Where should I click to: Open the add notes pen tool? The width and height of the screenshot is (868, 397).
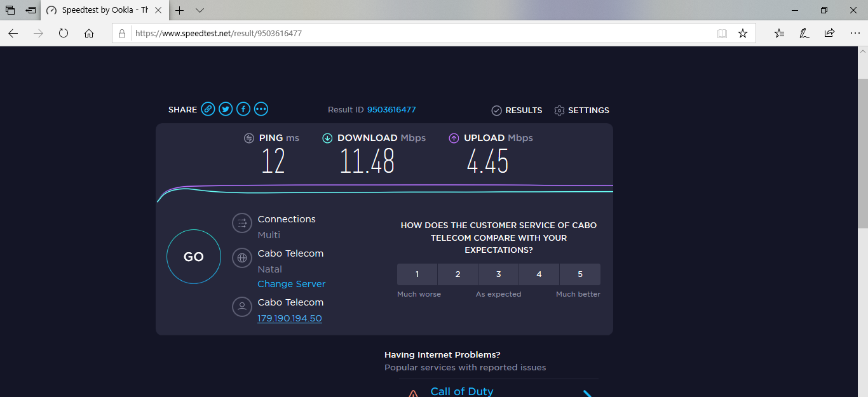(x=804, y=33)
